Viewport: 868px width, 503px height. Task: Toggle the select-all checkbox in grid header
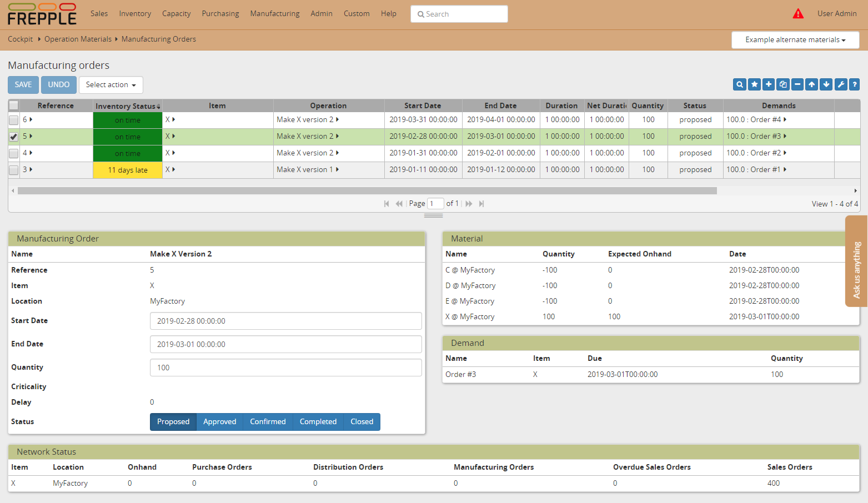pos(14,105)
